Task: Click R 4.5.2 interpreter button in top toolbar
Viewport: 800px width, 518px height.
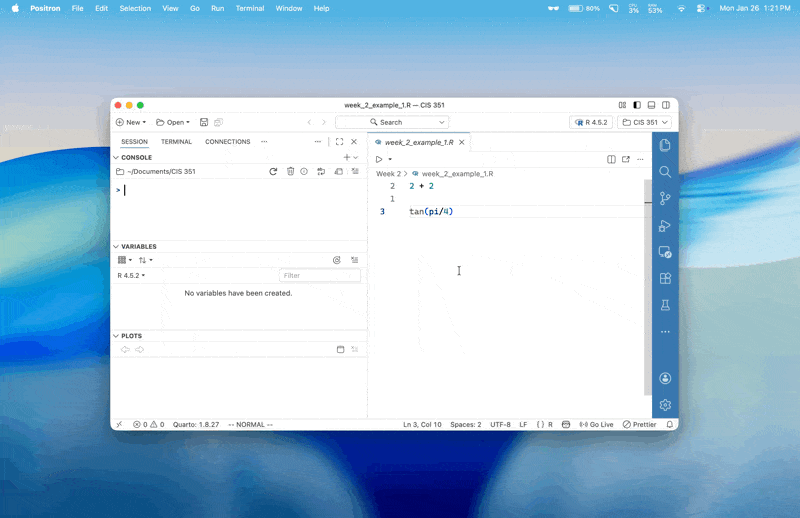Action: (x=591, y=122)
